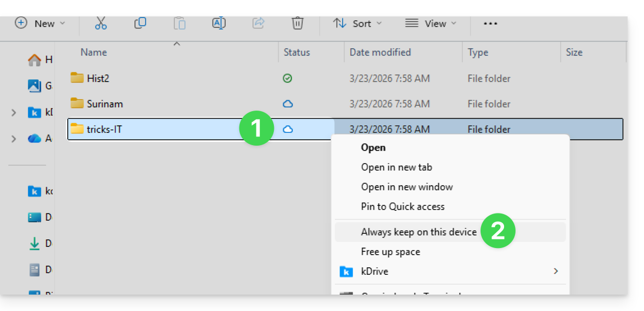Viewport: 644px width, 311px height.
Task: Click the kDrive icon in context menu
Action: tap(346, 272)
